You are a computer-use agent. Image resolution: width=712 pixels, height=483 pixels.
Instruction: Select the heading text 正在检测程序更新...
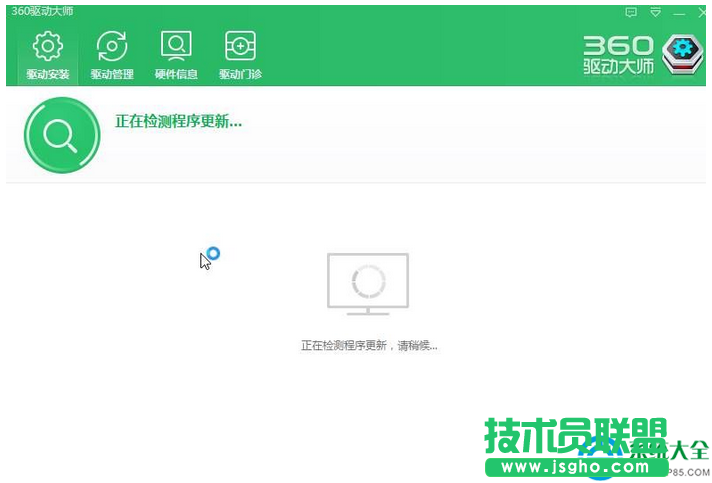pyautogui.click(x=178, y=122)
